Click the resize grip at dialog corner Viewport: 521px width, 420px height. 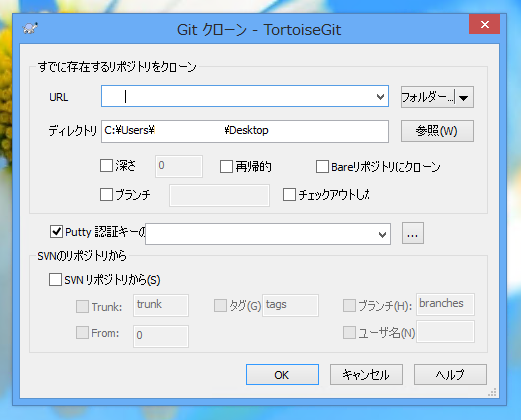tap(492, 392)
